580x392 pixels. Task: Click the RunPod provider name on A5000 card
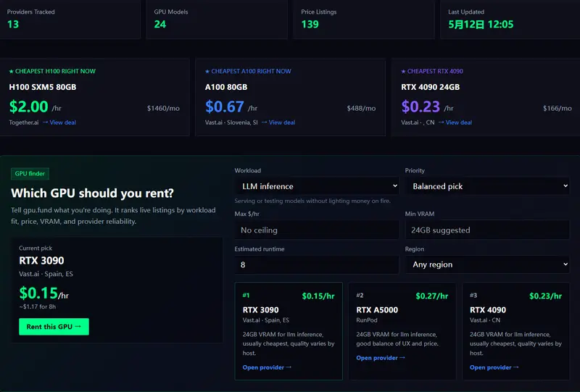(x=367, y=320)
